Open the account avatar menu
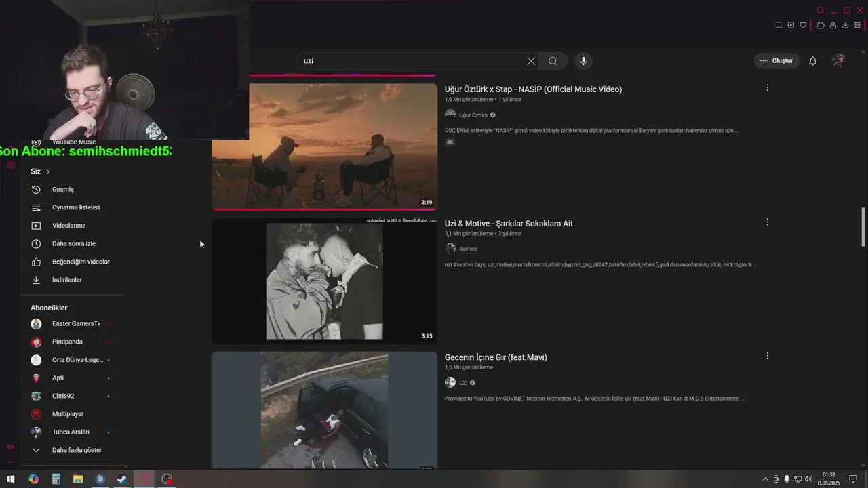The width and height of the screenshot is (868, 488). point(839,61)
